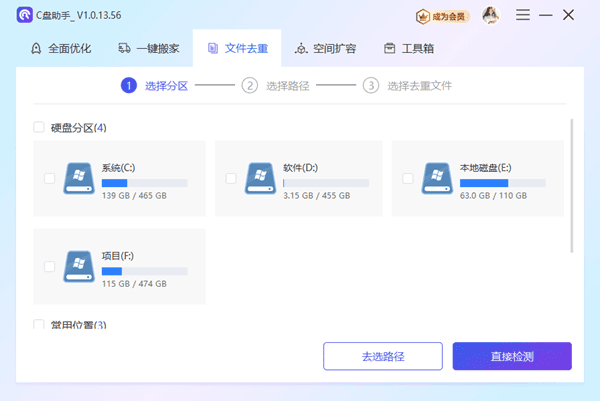Toggle the 常用位置(3) checkbox

click(x=39, y=325)
